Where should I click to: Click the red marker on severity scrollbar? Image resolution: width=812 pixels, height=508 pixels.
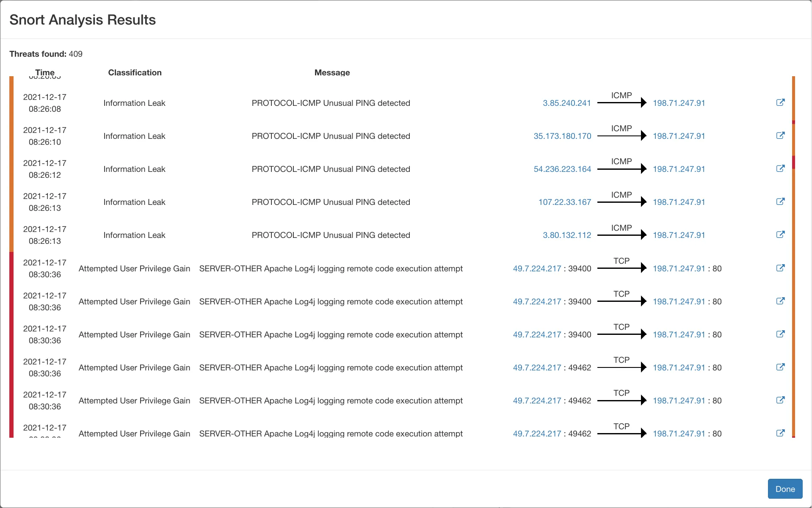pos(793,162)
